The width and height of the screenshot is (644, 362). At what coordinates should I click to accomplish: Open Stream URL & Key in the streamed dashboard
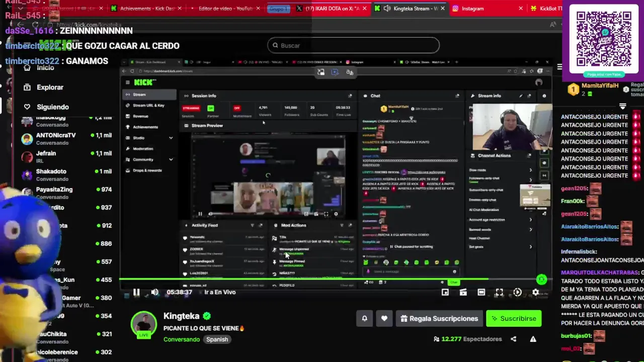[x=148, y=106]
